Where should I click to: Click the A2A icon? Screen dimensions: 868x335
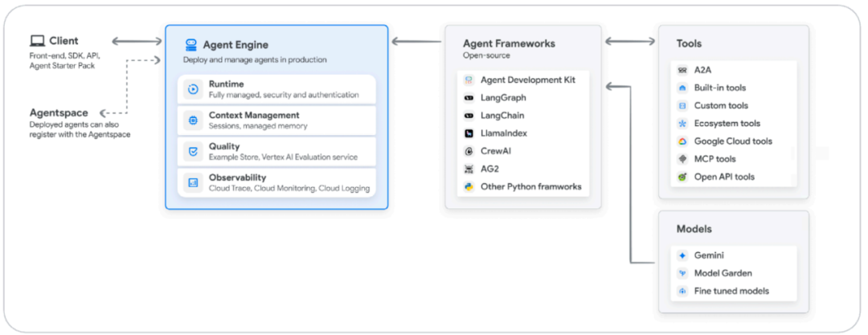pos(682,70)
